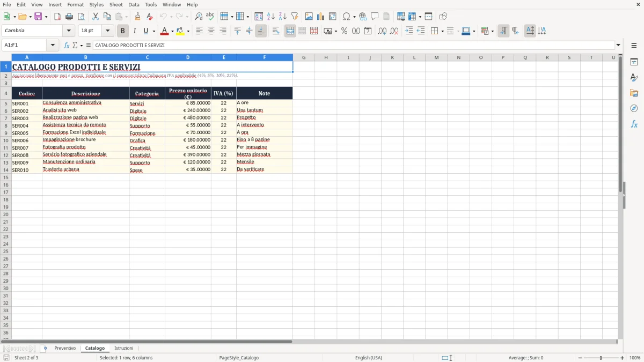Toggle Underline formatting
Screen dimensions: 644x362
[145, 31]
